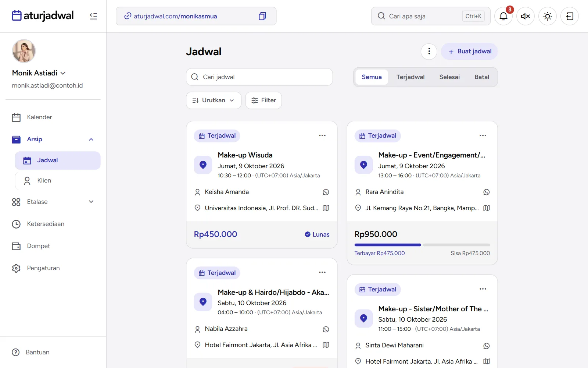Screen dimensions: 588x368
Task: Open Pengaturan settings
Action: pos(53,268)
